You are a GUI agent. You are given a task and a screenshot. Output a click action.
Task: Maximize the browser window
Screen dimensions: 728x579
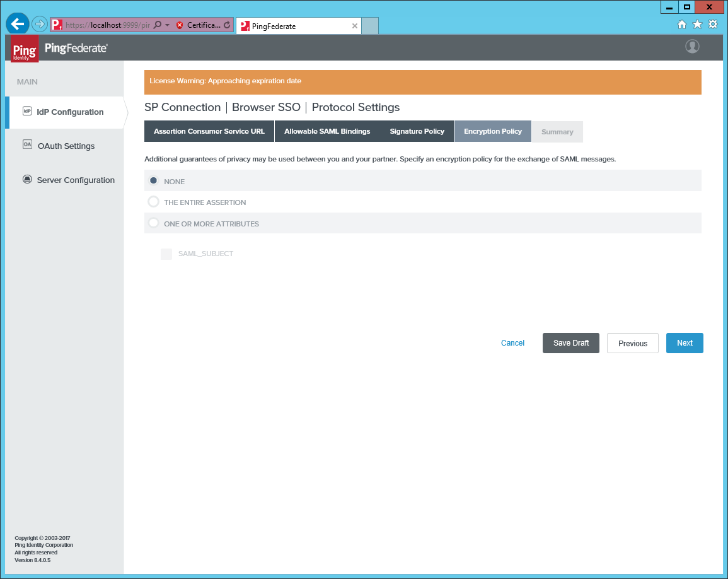686,8
